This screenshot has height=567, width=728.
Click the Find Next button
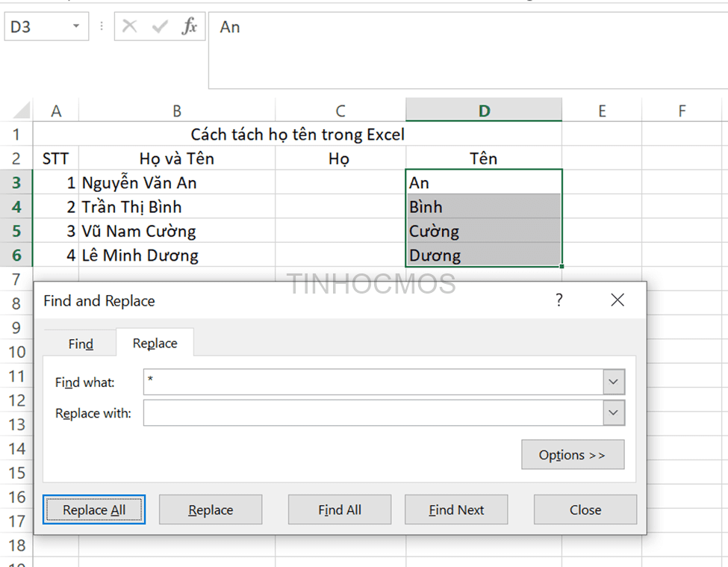point(456,509)
